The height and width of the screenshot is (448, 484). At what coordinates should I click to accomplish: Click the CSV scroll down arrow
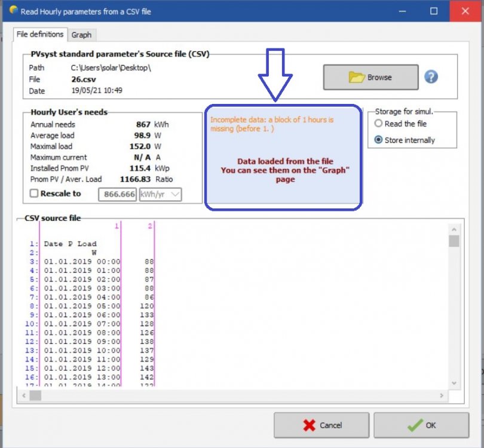[454, 383]
